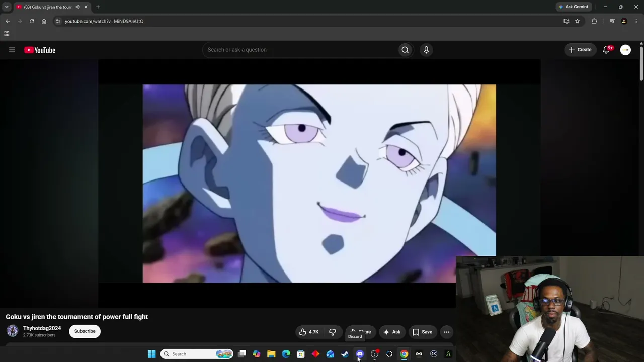Click the YouTube search magnifier button
644x362 pixels.
(405, 50)
